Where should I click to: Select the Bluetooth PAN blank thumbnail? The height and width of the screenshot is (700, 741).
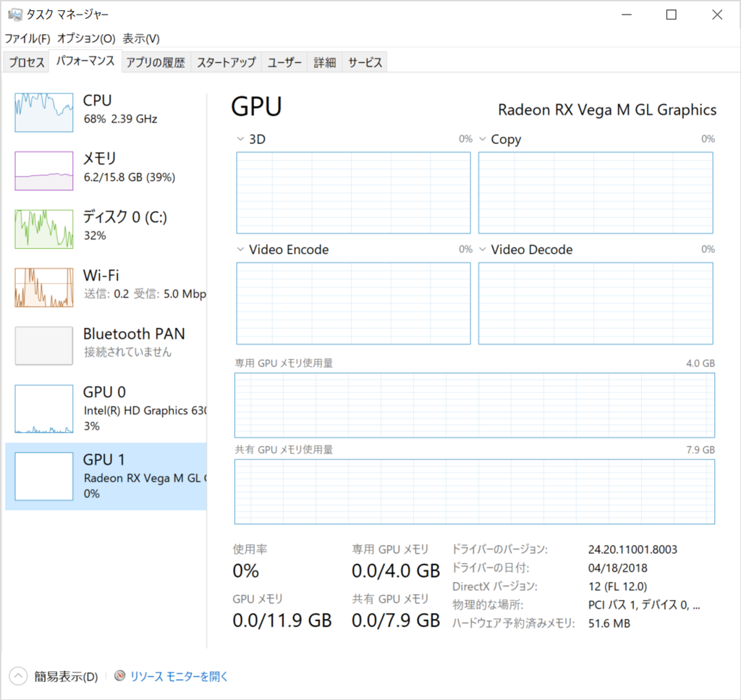[44, 346]
